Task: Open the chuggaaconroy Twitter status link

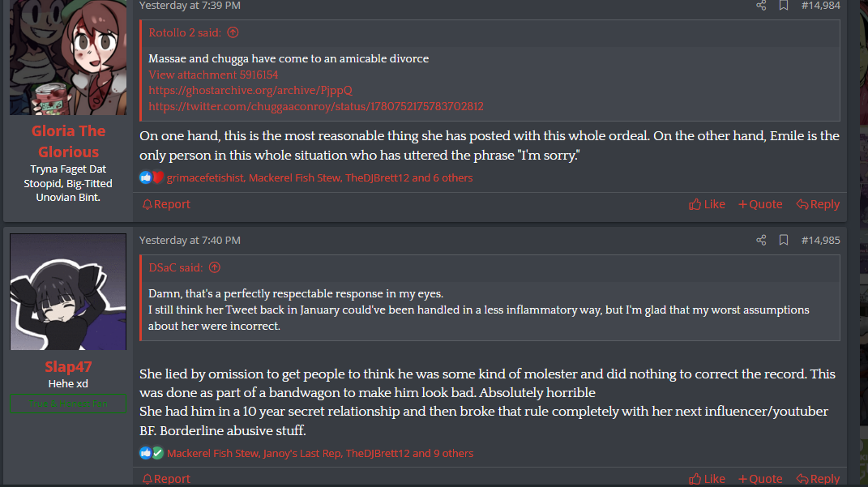Action: [316, 106]
